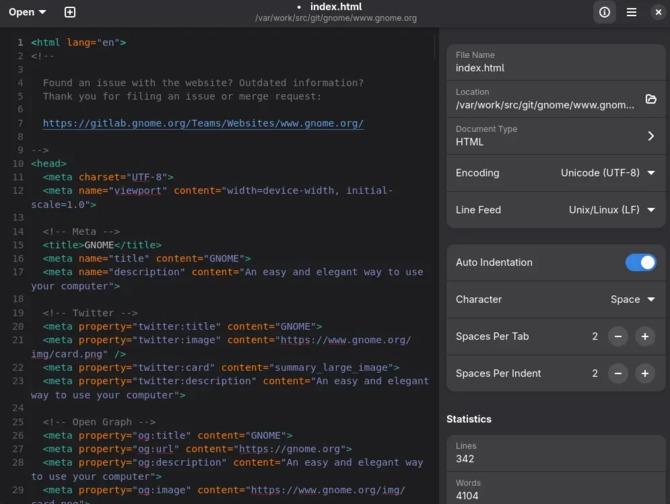Click the <!-- Meta --> comment
Image resolution: width=670 pixels, height=504 pixels.
[81, 231]
